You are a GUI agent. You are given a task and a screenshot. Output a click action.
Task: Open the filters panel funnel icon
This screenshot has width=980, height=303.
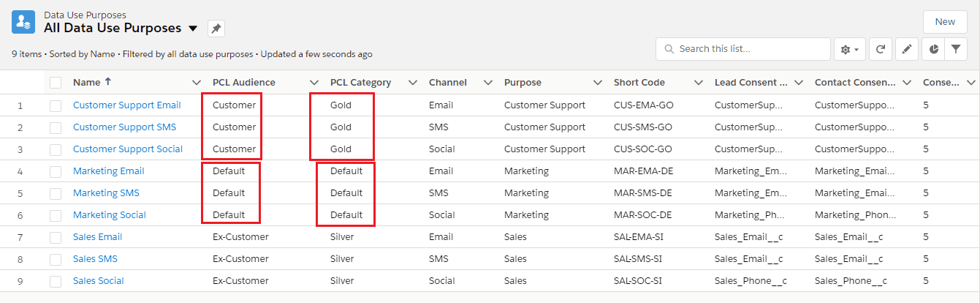(955, 49)
